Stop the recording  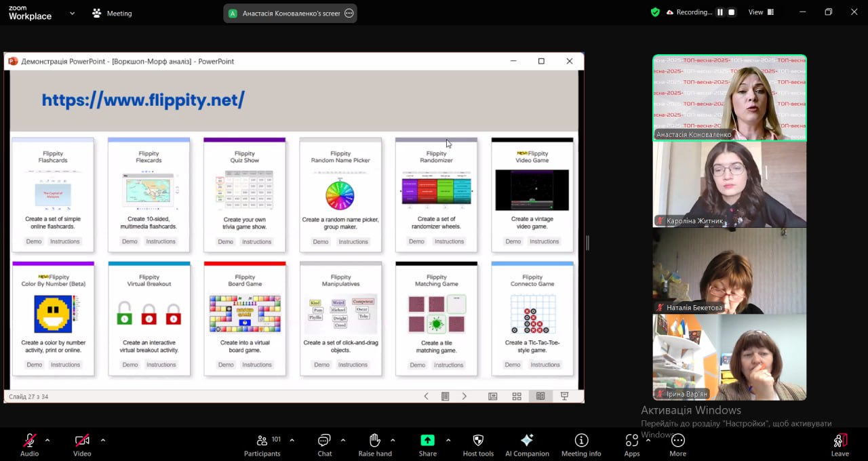click(731, 12)
